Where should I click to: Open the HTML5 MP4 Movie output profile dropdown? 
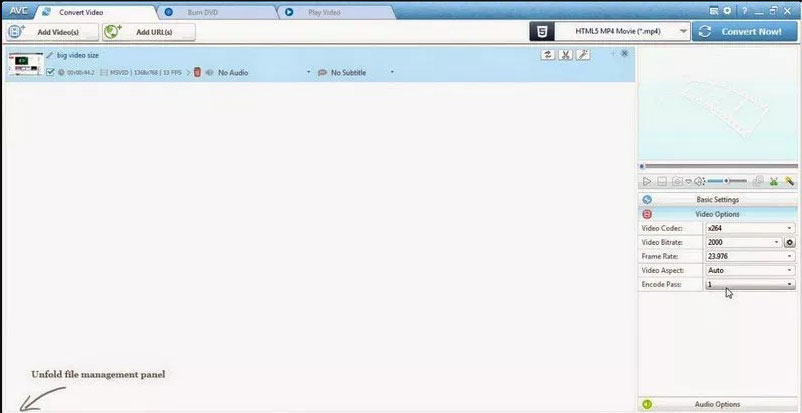coord(610,31)
